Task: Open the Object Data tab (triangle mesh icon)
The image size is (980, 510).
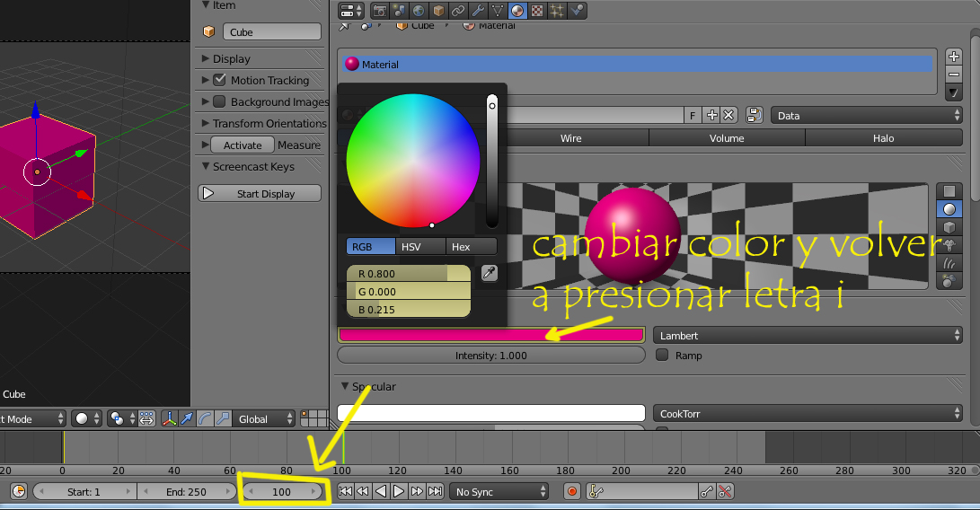Action: (x=499, y=11)
